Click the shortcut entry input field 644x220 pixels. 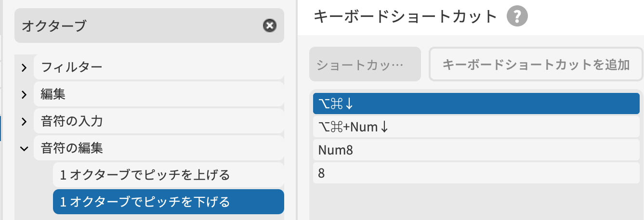pyautogui.click(x=365, y=65)
